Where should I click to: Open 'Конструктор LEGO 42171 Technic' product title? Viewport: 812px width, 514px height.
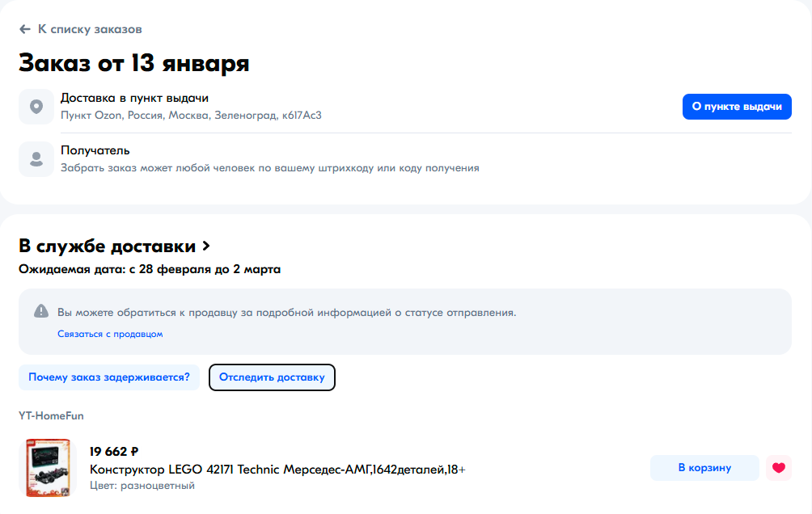277,470
